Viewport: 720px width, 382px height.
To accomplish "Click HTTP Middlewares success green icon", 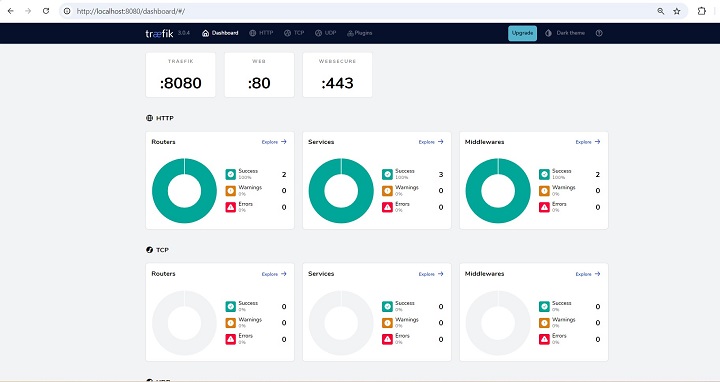I will (544, 174).
